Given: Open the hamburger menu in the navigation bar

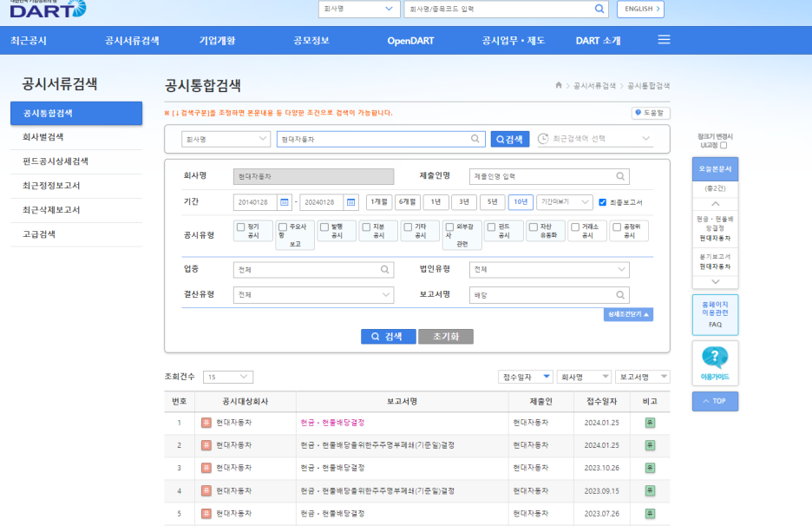Looking at the screenshot, I should (x=664, y=40).
